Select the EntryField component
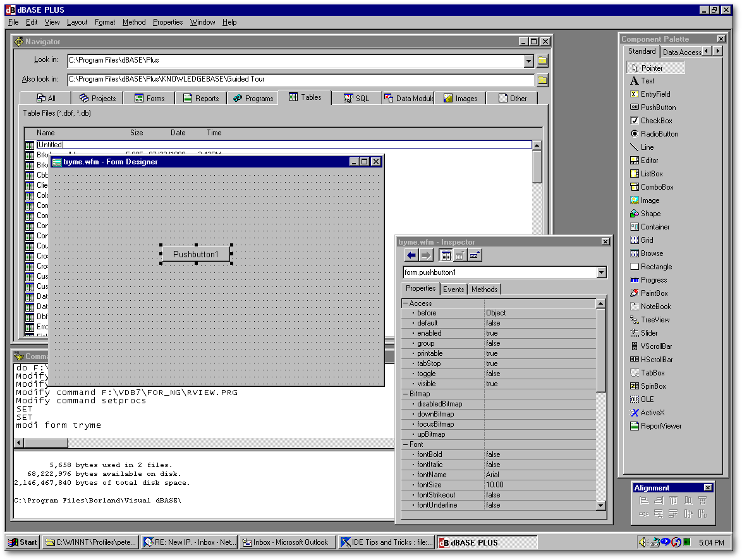Viewport: 742px width, 560px height. (x=652, y=94)
